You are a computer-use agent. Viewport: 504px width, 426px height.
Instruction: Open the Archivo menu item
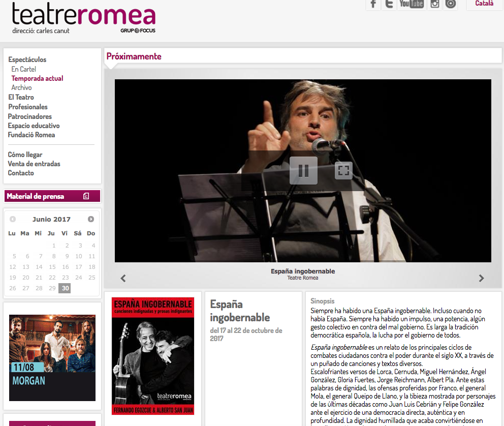point(21,87)
